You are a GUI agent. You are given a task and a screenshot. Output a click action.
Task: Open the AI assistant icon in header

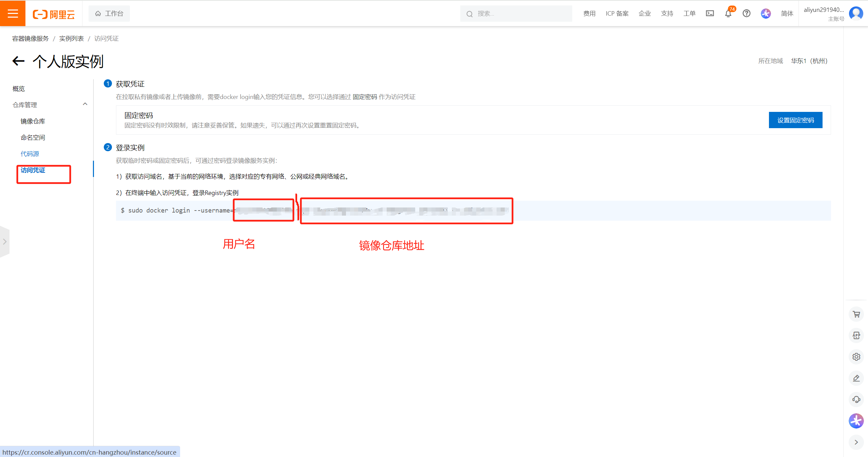(766, 14)
